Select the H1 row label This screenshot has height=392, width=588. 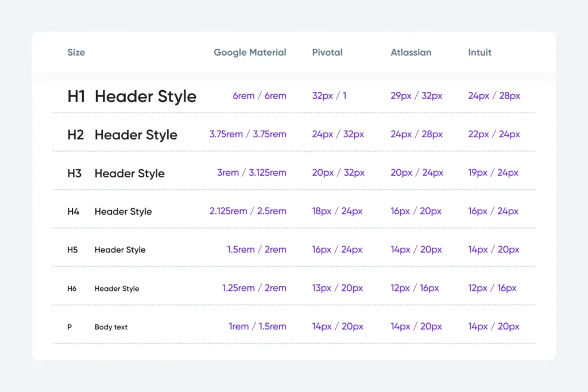pyautogui.click(x=75, y=96)
